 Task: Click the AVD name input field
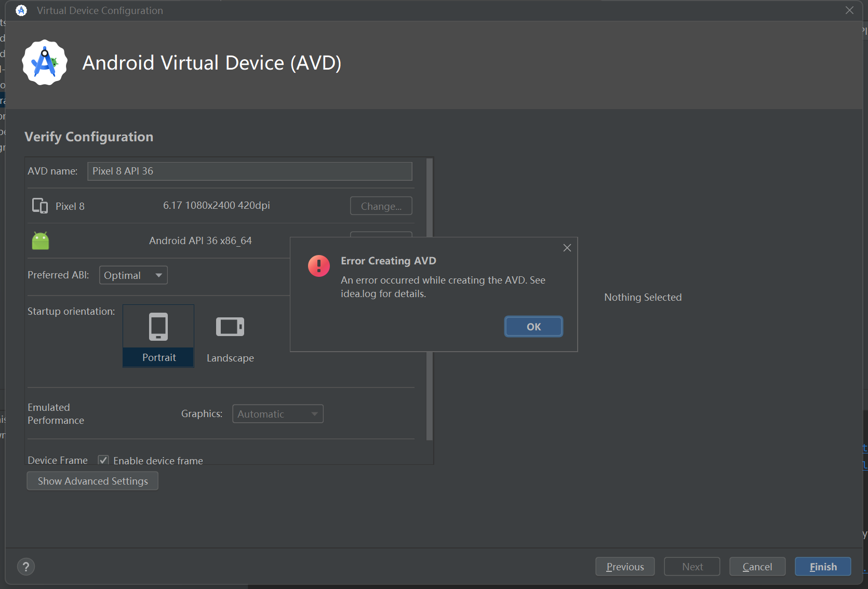click(x=250, y=171)
